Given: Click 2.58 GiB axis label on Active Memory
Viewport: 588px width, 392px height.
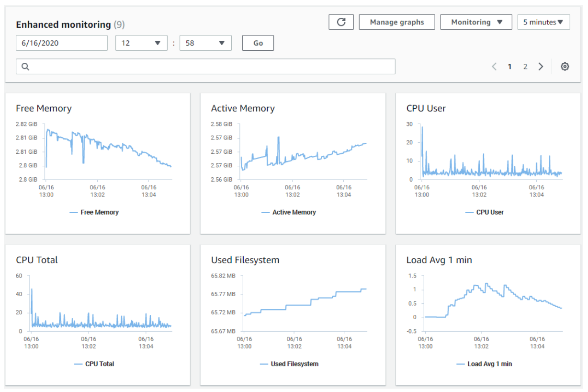Looking at the screenshot, I should tap(222, 124).
